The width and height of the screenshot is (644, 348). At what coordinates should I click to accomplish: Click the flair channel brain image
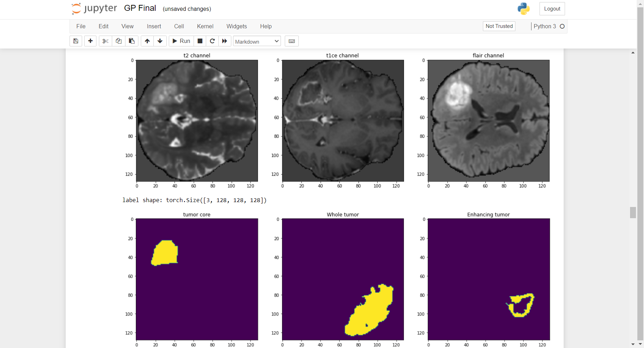click(x=489, y=121)
